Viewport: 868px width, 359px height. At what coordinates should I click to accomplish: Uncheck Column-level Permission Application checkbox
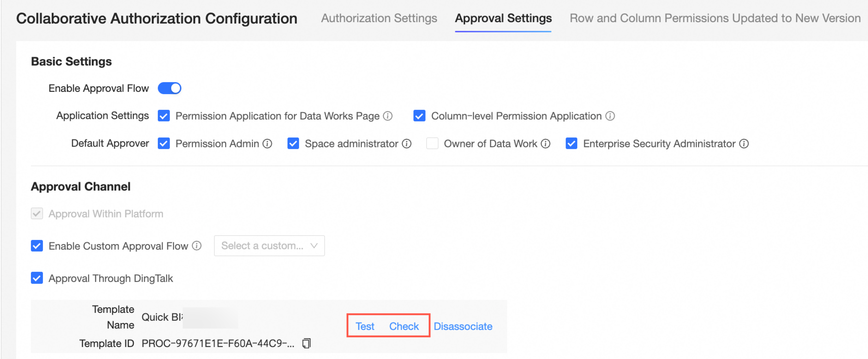point(419,116)
